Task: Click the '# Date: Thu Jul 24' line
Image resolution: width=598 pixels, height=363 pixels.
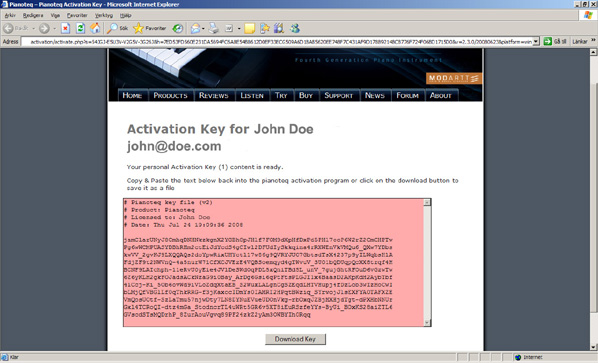Action: 183,225
